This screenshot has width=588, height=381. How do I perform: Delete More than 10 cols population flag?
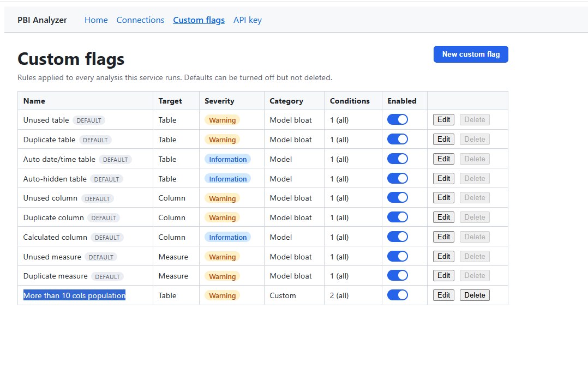tap(475, 295)
